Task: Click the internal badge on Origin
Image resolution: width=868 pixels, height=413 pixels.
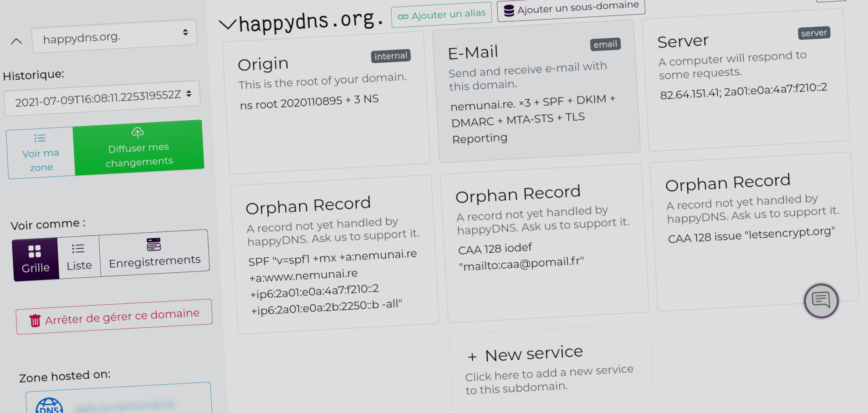Action: (x=391, y=56)
